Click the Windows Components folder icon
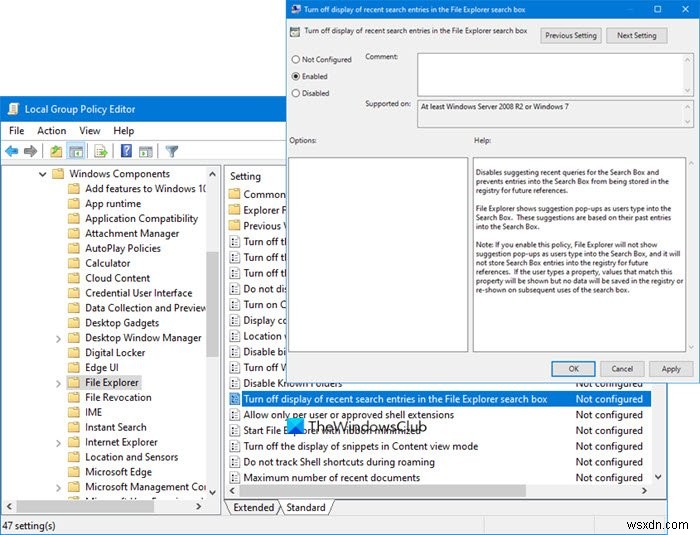 pyautogui.click(x=58, y=173)
